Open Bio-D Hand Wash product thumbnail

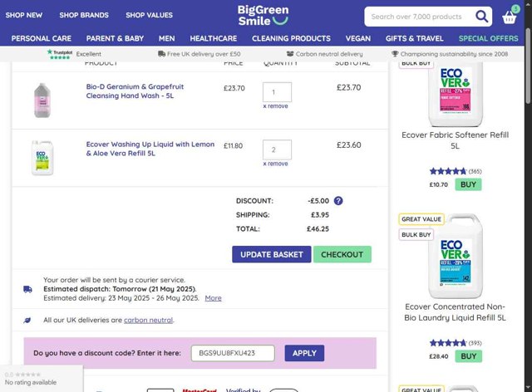[42, 100]
